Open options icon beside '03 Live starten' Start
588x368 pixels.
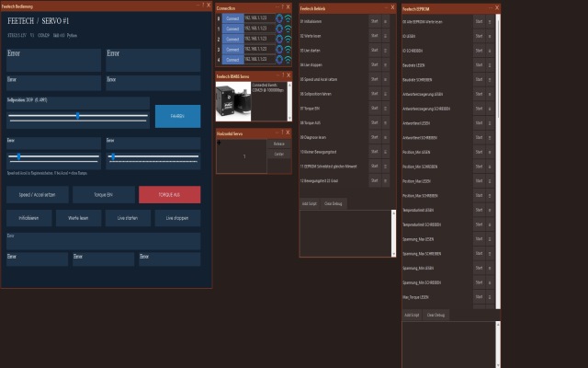click(385, 51)
